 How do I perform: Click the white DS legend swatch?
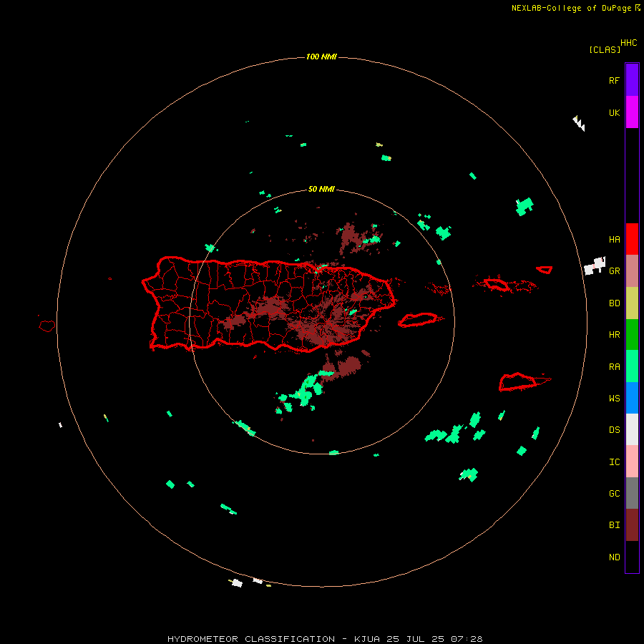(x=632, y=429)
